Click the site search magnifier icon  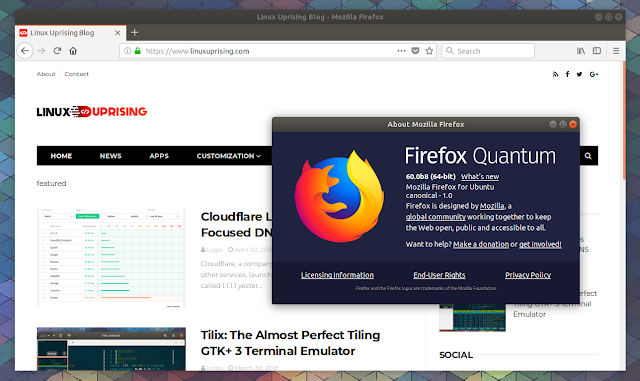(588, 156)
